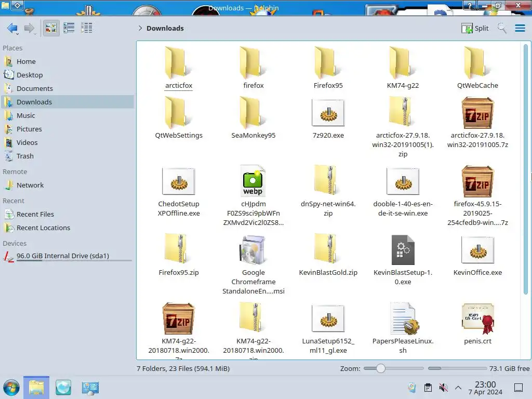Toggle Split view
Screen dimensions: 532x399
pyautogui.click(x=475, y=28)
